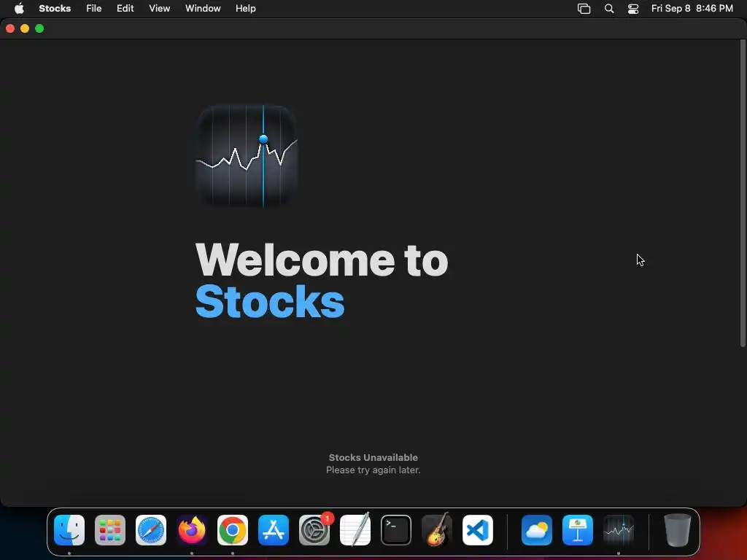Click the Stocks window vertical scrollbar

743,193
